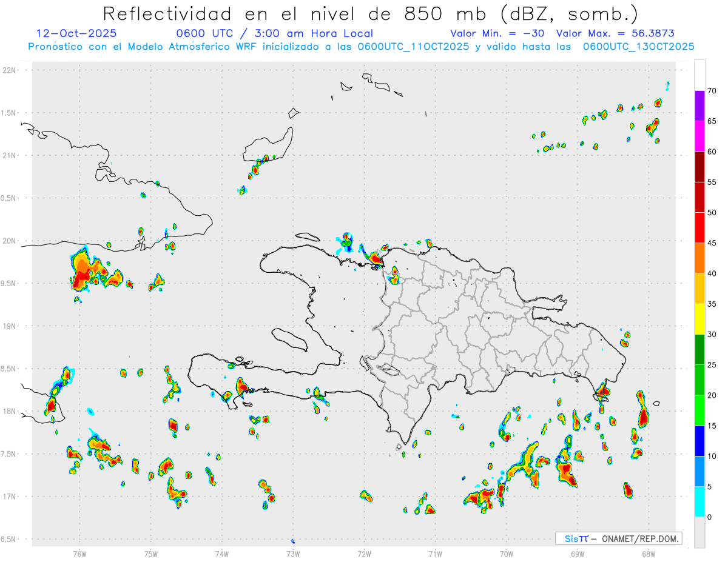
Task: Click the colorbar label '60'
Action: pyautogui.click(x=712, y=152)
